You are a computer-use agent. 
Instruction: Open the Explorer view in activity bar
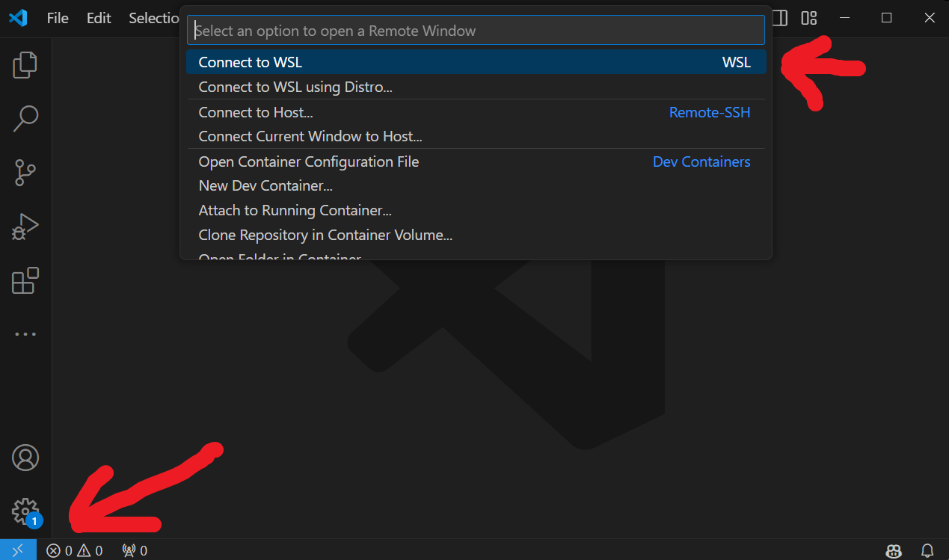25,65
